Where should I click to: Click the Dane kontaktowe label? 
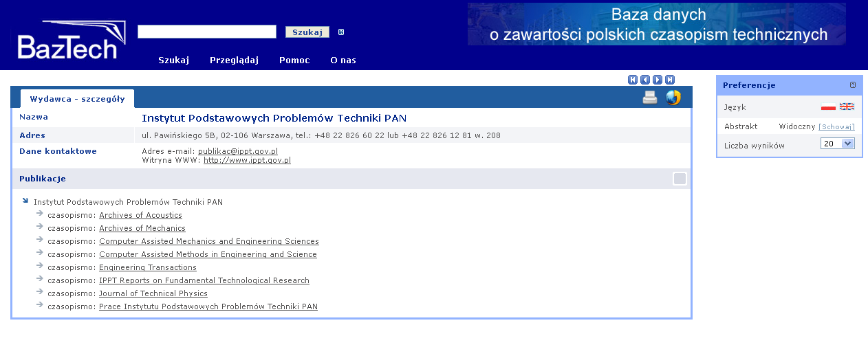click(58, 151)
